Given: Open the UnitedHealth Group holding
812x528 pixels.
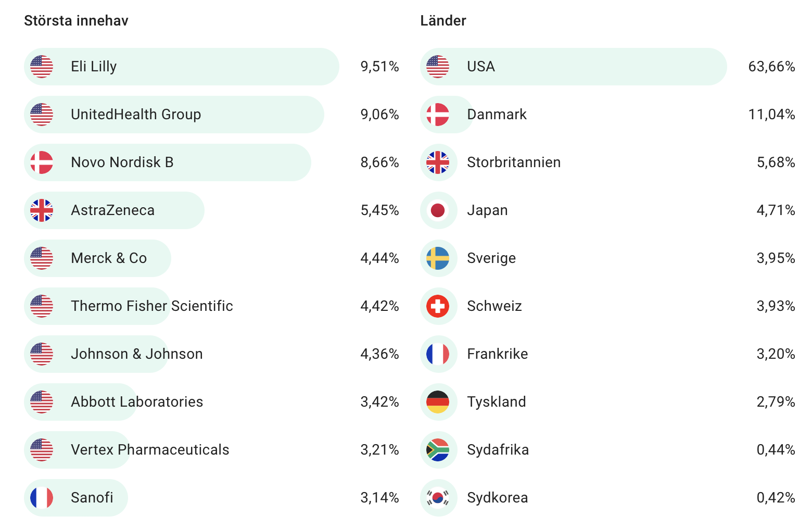Looking at the screenshot, I should (x=136, y=115).
